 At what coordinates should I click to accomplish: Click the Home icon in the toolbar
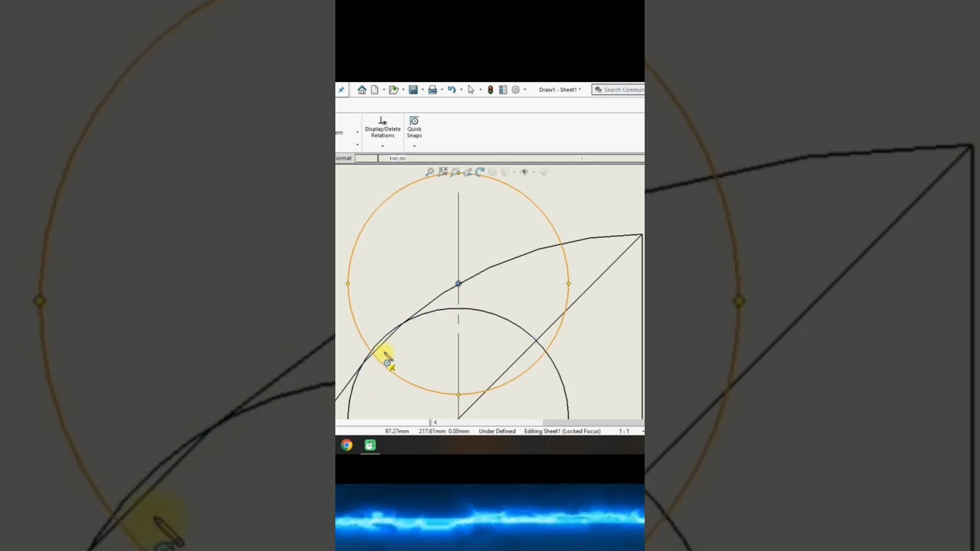pos(362,90)
